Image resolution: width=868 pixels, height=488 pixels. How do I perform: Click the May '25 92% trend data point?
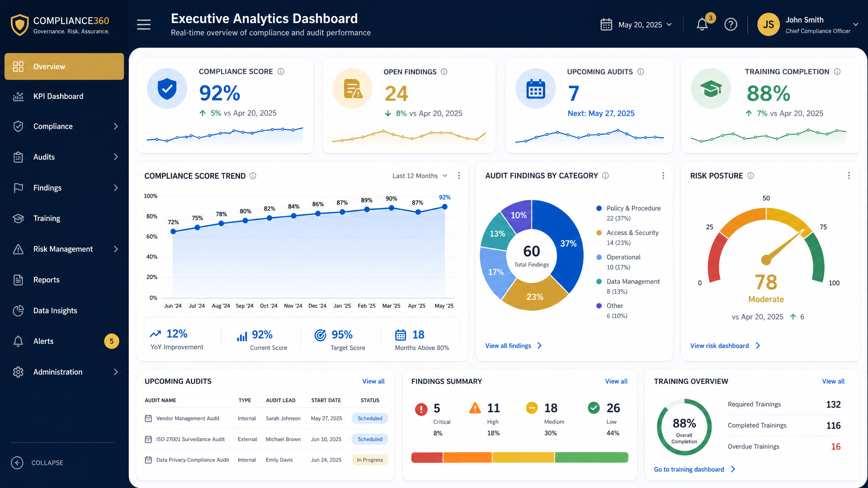point(445,207)
